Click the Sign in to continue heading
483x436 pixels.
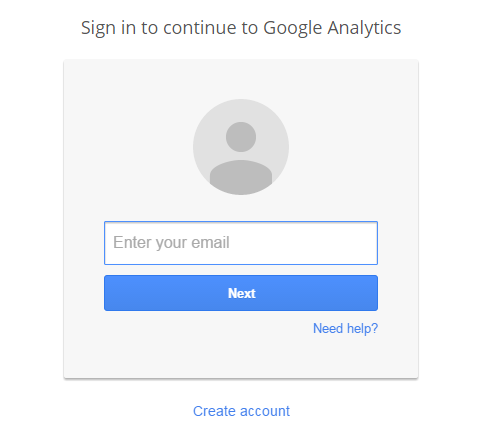(241, 28)
